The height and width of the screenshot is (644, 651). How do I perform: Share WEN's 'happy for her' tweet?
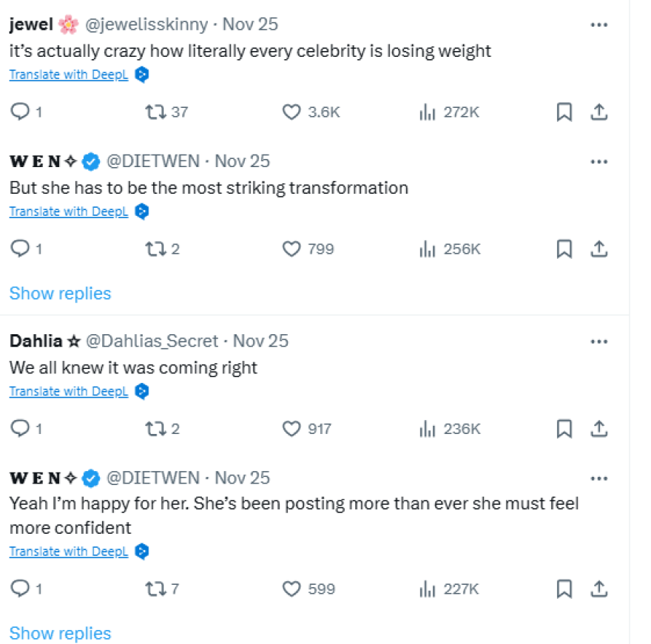599,589
